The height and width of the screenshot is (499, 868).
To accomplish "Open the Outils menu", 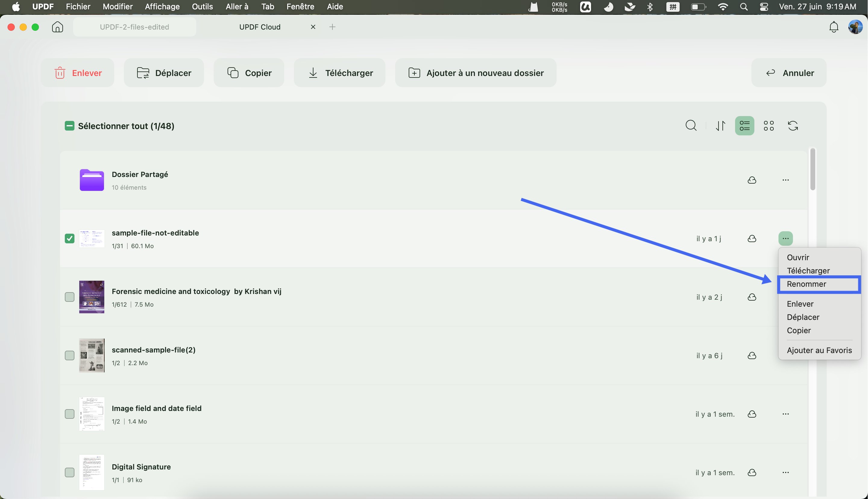I will (203, 7).
